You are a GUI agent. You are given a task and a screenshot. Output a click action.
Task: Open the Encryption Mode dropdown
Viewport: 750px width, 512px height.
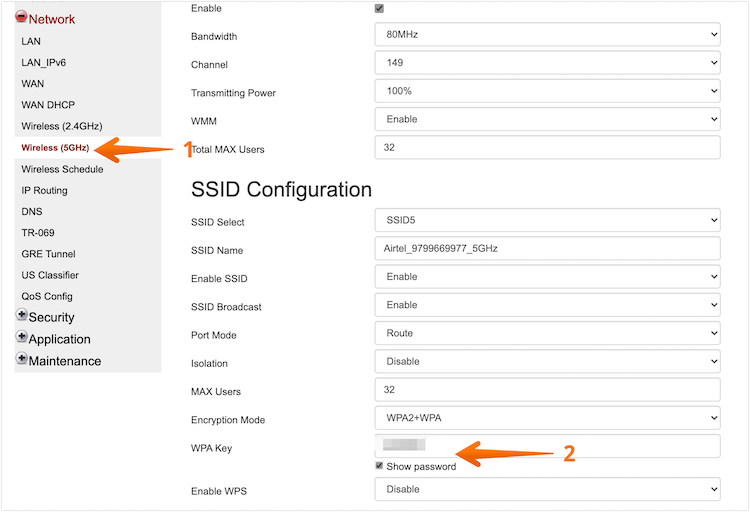tap(547, 419)
